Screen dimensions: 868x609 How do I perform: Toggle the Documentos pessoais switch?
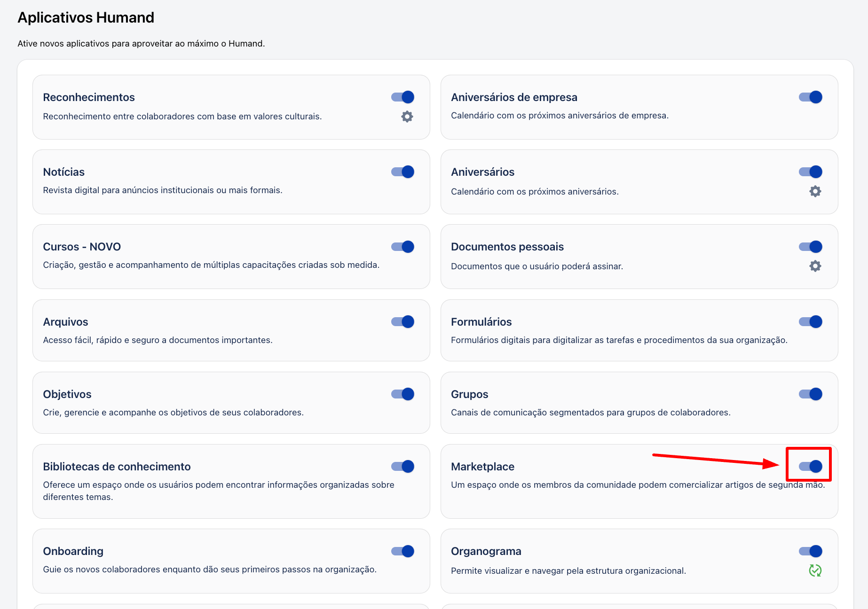pyautogui.click(x=811, y=246)
